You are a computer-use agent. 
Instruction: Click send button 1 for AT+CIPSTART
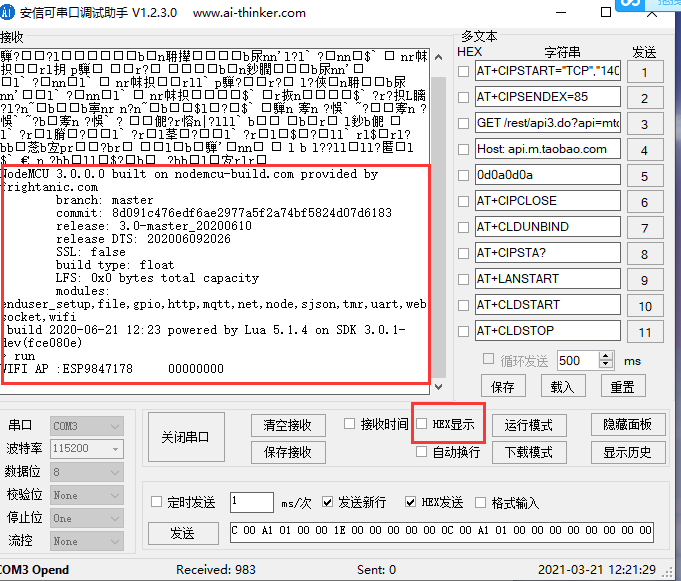(645, 72)
